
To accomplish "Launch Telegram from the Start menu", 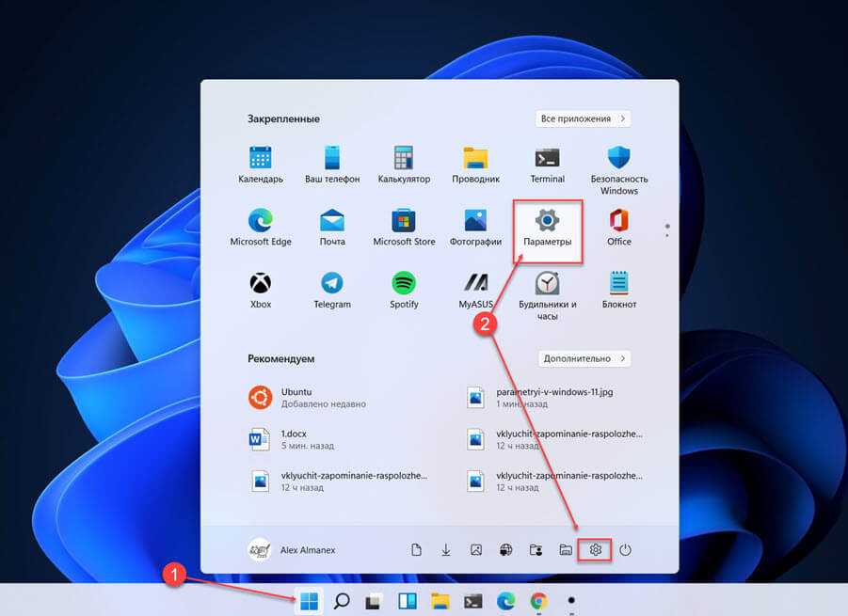I will pos(331,290).
